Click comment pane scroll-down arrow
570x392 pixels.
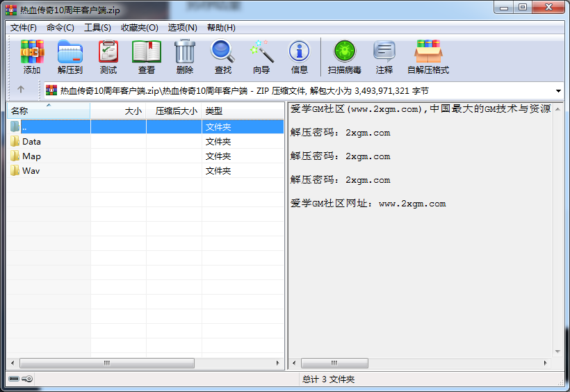[x=557, y=351]
